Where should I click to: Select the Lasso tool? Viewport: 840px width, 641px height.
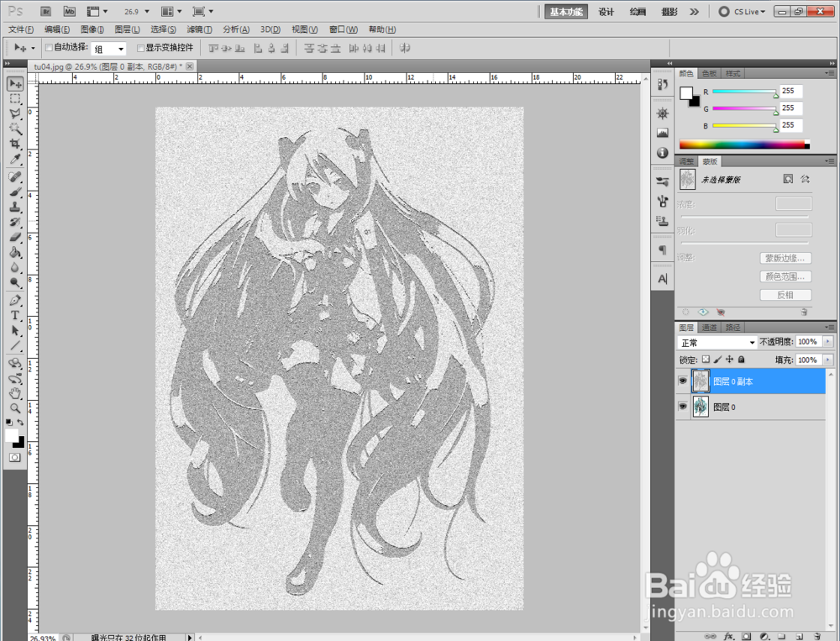15,113
